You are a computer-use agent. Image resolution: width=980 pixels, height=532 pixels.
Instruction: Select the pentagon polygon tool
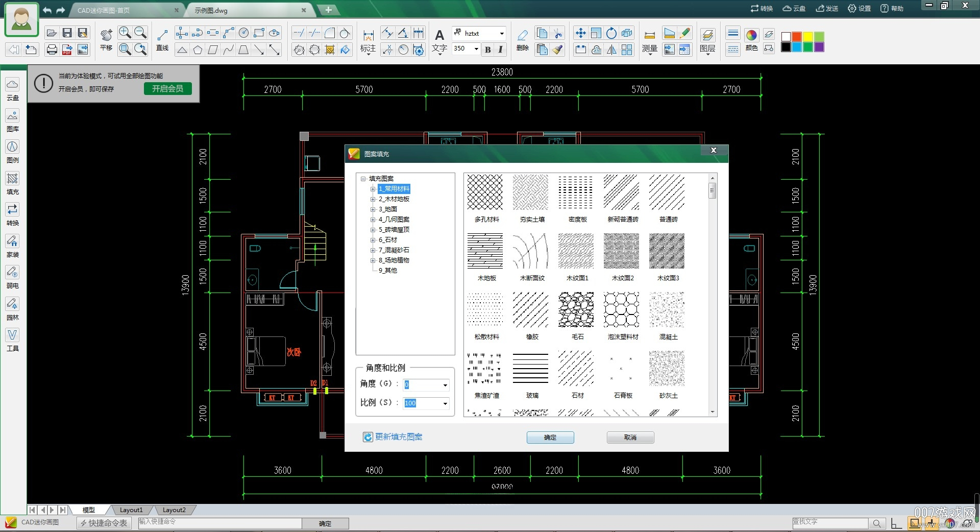[x=198, y=50]
